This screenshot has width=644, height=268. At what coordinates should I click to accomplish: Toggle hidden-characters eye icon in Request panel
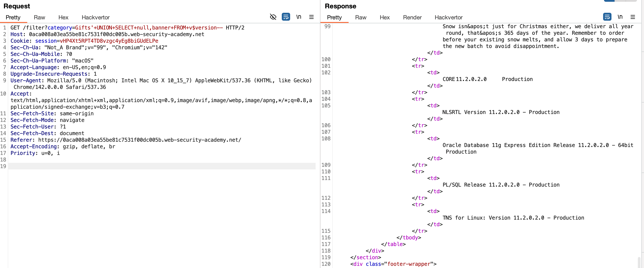coord(273,17)
